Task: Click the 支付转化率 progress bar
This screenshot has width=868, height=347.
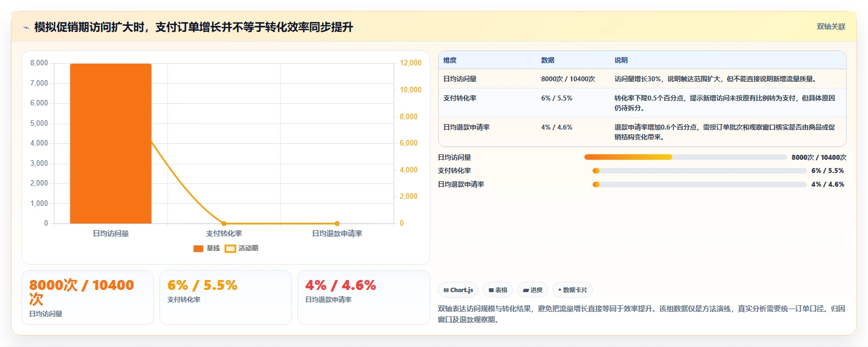Action: tap(699, 171)
